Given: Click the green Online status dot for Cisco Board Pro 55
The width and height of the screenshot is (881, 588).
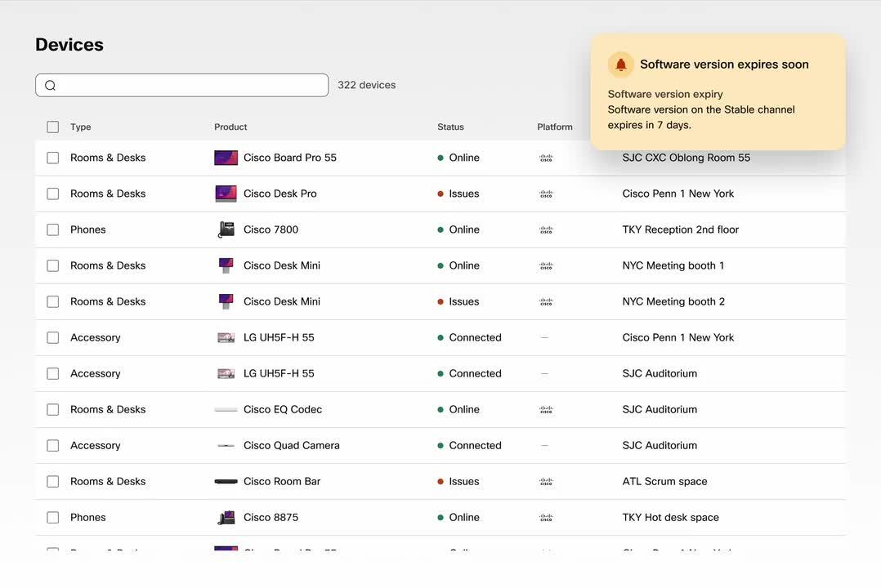Looking at the screenshot, I should click(440, 158).
